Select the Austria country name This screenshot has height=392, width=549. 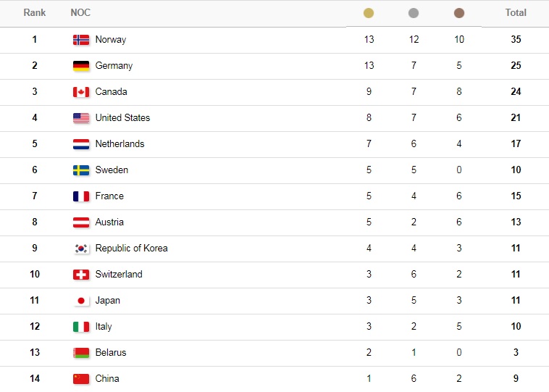tap(109, 222)
